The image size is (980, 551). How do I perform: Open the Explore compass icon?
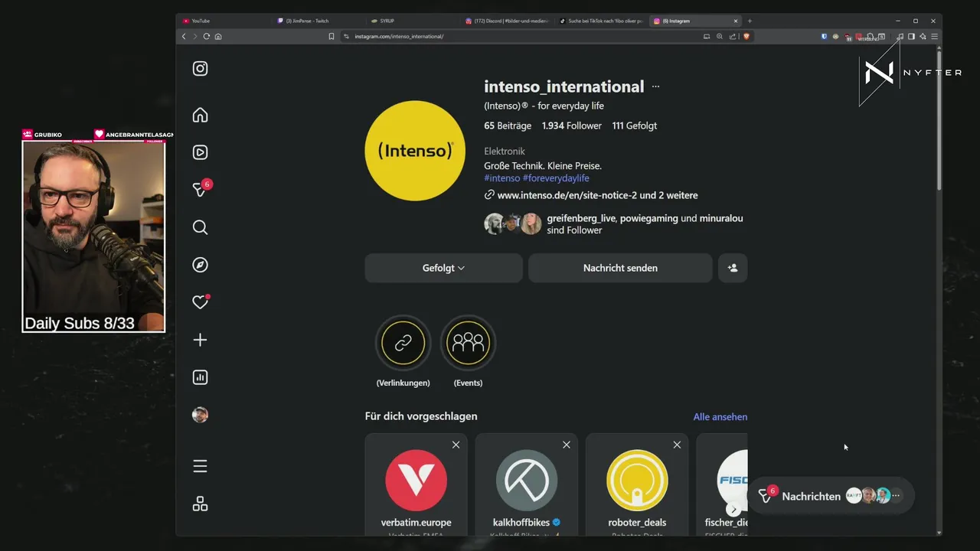(x=200, y=265)
